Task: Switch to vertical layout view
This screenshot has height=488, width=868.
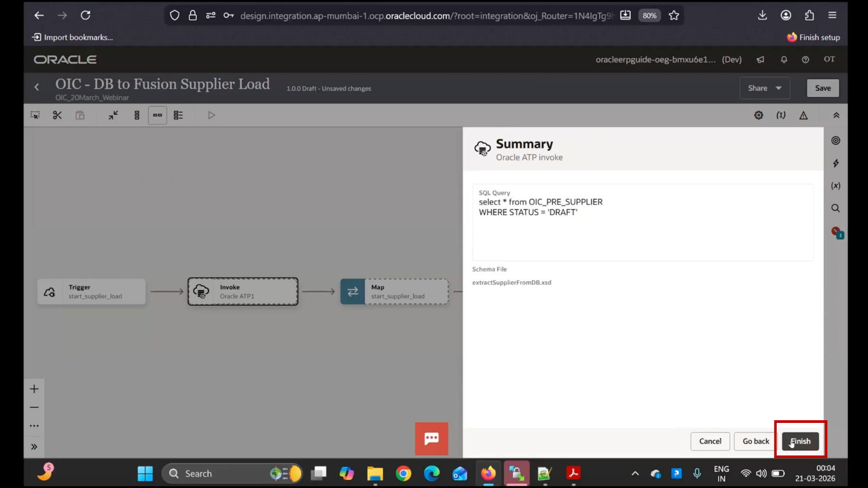Action: 137,115
